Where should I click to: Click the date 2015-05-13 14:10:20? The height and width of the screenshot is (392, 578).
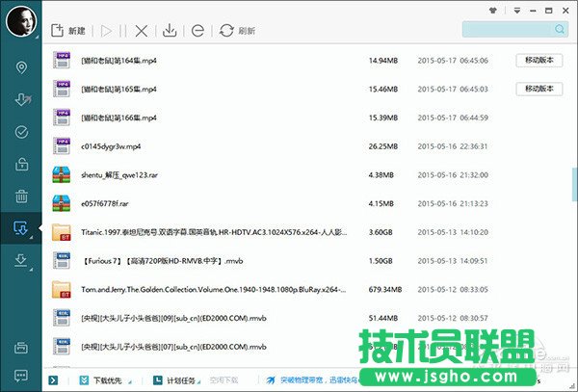point(453,232)
